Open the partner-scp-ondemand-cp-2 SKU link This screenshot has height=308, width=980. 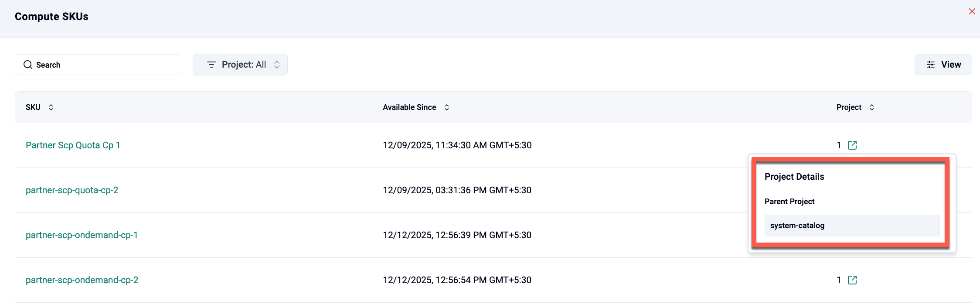[82, 280]
